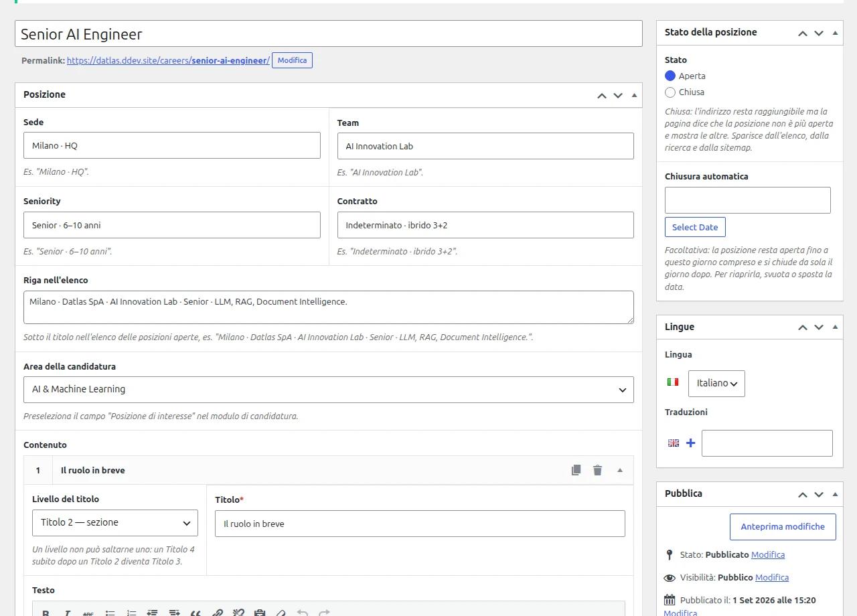This screenshot has height=616, width=857.
Task: Click the UK flag under Traduzioni
Action: [x=674, y=443]
